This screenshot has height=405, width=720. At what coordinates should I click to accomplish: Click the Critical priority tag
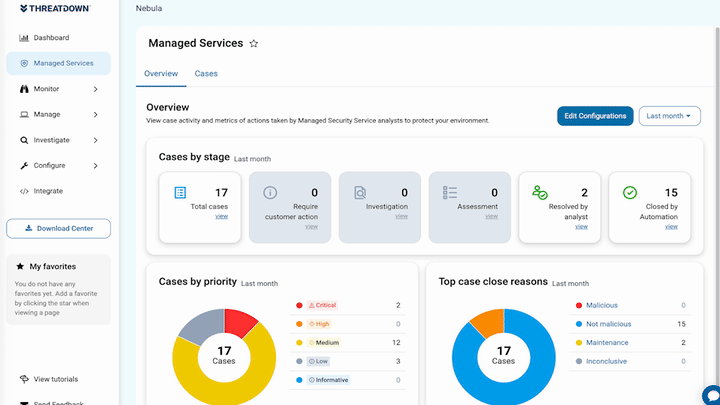tap(322, 305)
